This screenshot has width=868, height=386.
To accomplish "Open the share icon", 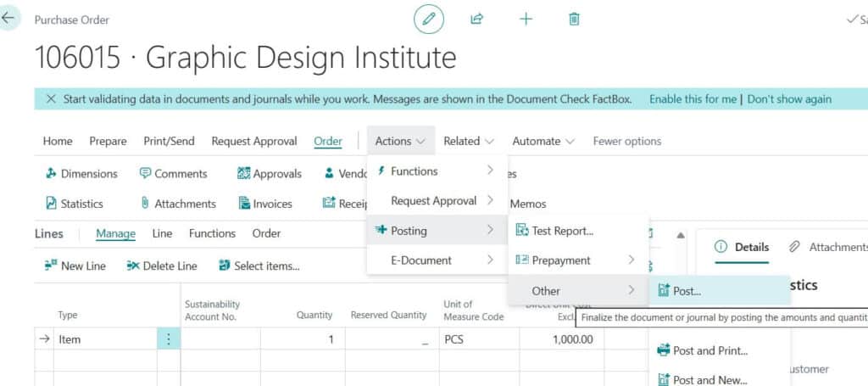I will pyautogui.click(x=476, y=20).
